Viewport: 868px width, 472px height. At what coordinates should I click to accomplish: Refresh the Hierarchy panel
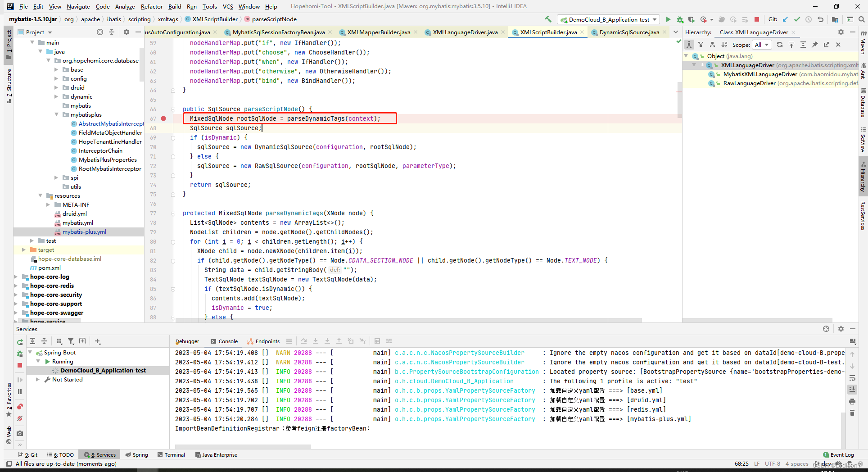pyautogui.click(x=780, y=45)
